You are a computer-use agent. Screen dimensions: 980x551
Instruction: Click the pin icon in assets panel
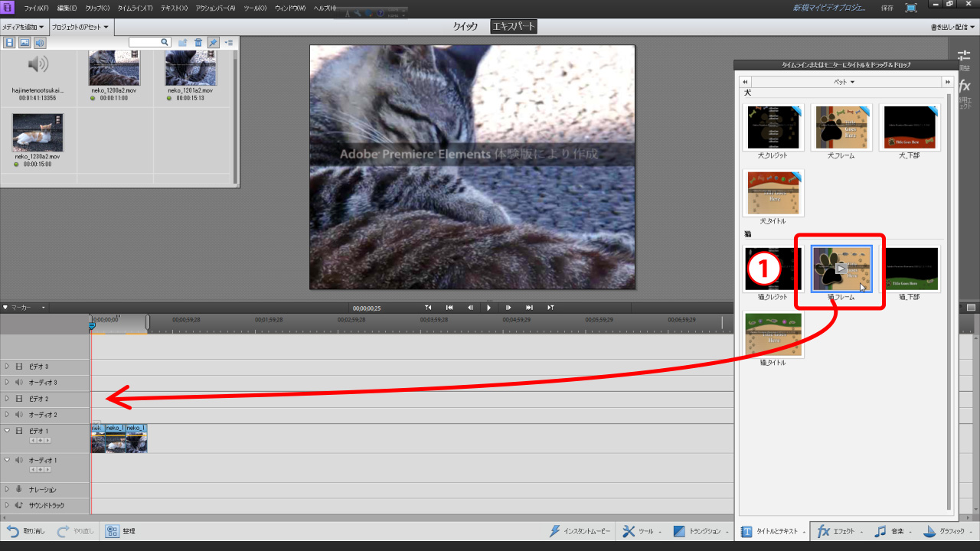point(213,43)
